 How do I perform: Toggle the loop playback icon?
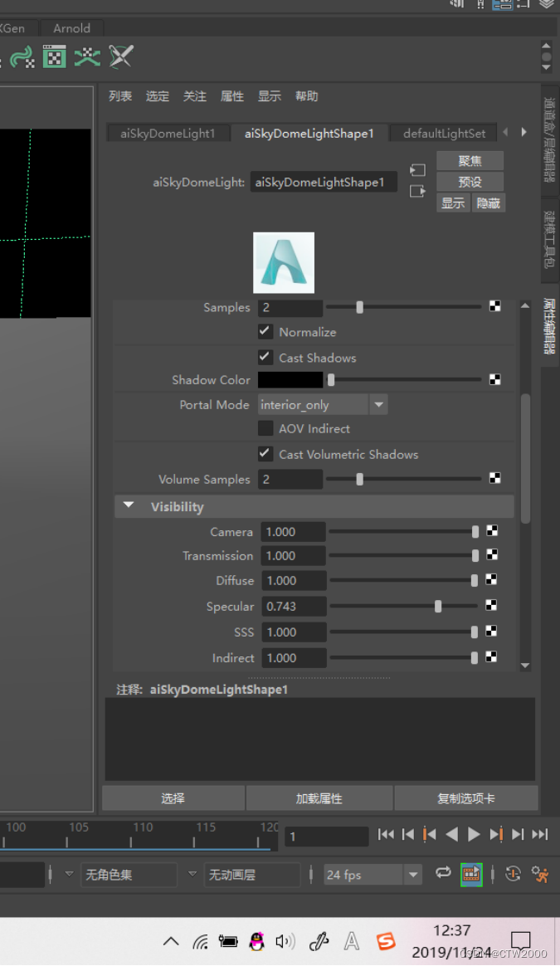pos(443,873)
